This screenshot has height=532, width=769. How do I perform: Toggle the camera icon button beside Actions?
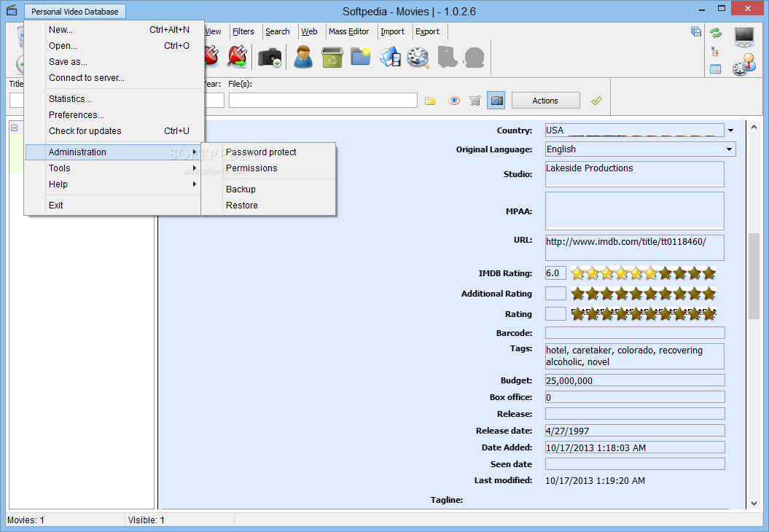click(496, 101)
